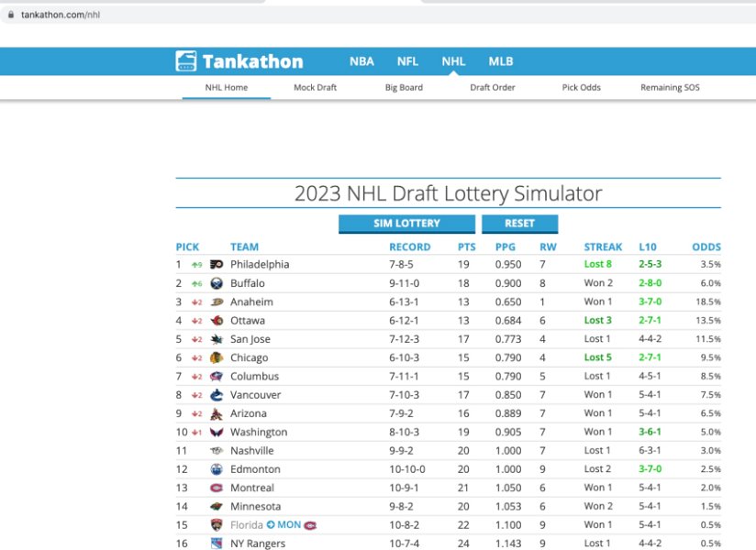Screen dimensions: 756x550
Task: Click the PTS column header
Action: click(x=466, y=247)
